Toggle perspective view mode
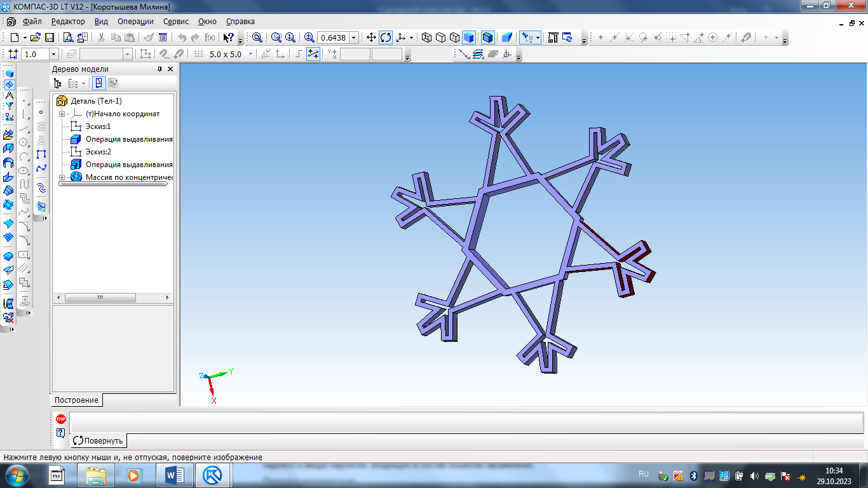Image resolution: width=868 pixels, height=488 pixels. tap(506, 37)
